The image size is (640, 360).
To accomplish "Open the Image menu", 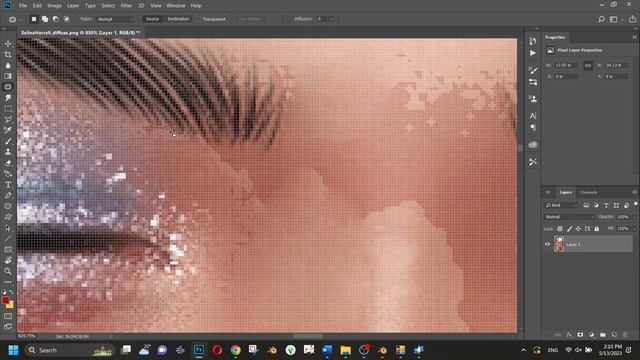I will pyautogui.click(x=54, y=6).
